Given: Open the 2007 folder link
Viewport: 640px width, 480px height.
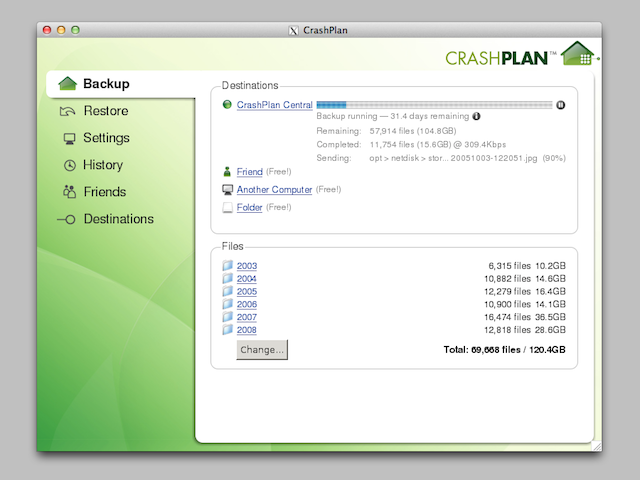Looking at the screenshot, I should coord(247,317).
